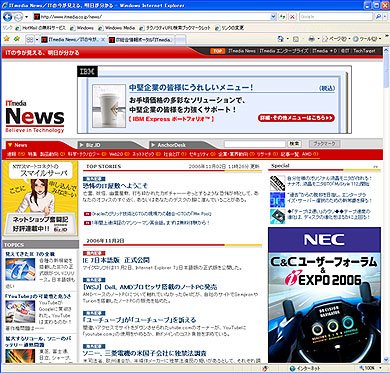Open the セキュリティ category in red menu
This screenshot has height=373, width=390.
pyautogui.click(x=199, y=154)
